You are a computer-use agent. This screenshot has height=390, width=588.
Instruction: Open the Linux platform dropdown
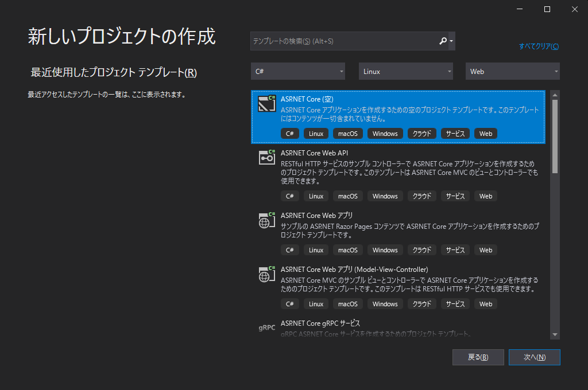(x=406, y=71)
